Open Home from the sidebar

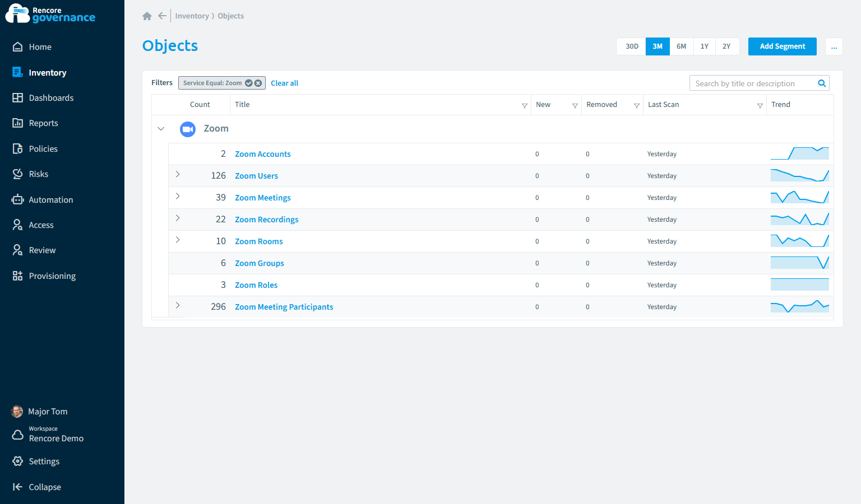point(40,47)
